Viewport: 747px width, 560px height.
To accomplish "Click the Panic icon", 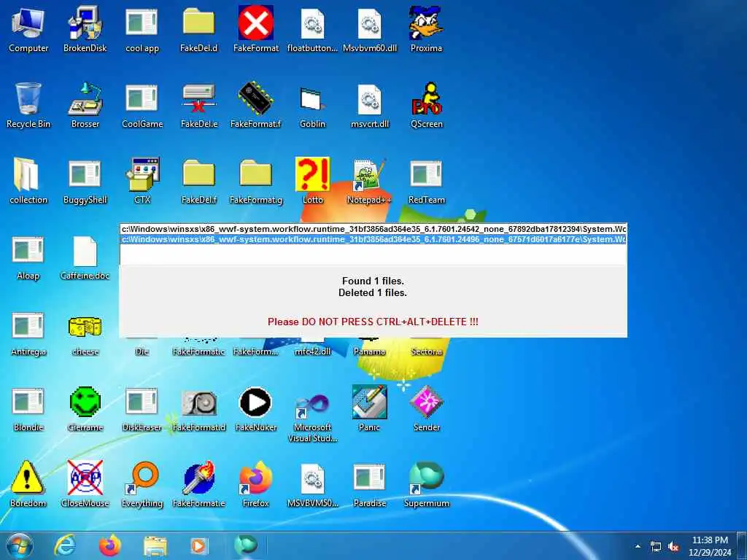I will point(370,408).
